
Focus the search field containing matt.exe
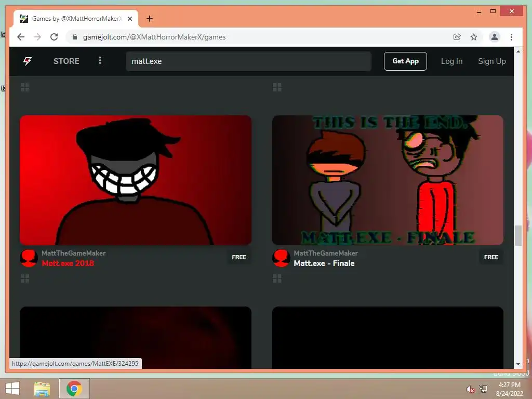(x=248, y=61)
